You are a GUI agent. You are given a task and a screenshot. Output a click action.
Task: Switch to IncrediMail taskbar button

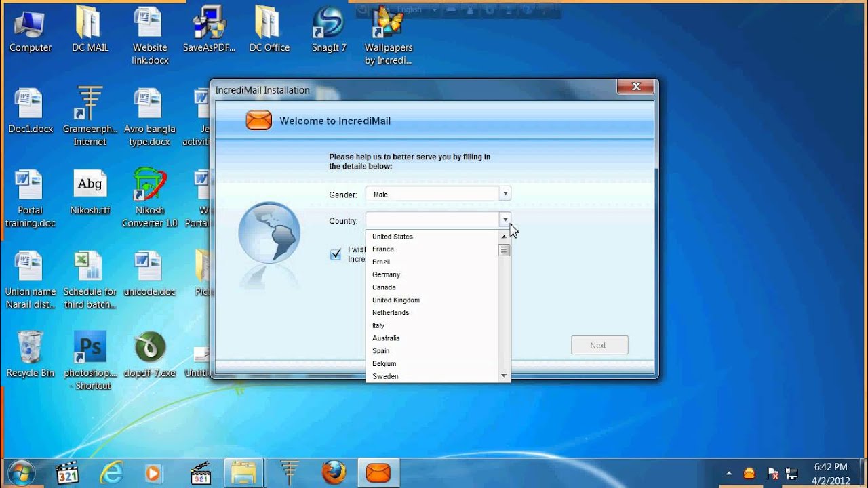(x=378, y=472)
